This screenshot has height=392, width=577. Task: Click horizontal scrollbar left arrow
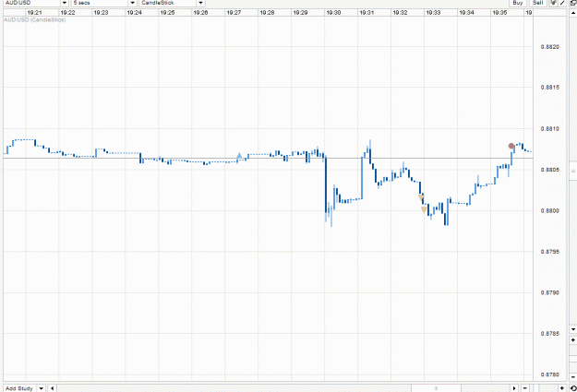coord(52,388)
